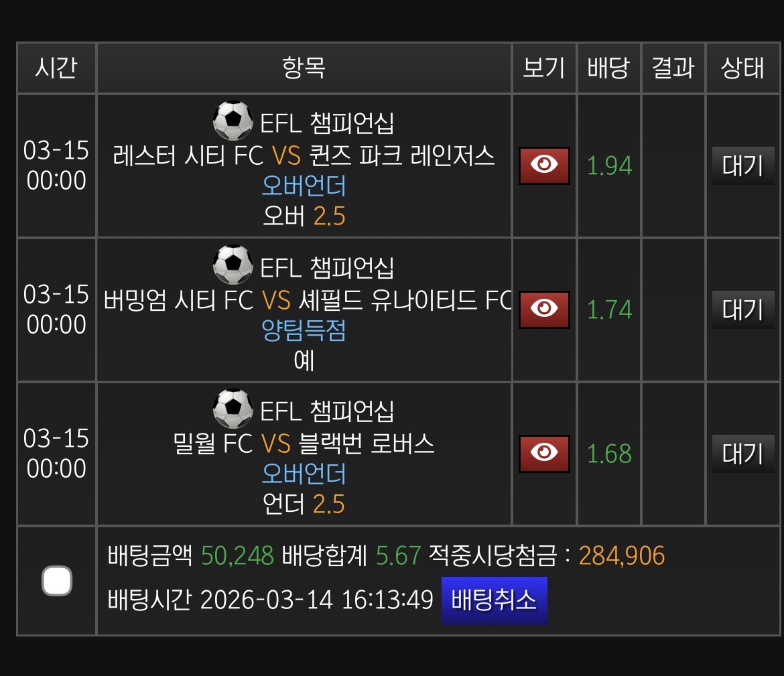Screen dimensions: 784x676
Task: Click the eye icon for Millwall FC match
Action: coord(544,454)
